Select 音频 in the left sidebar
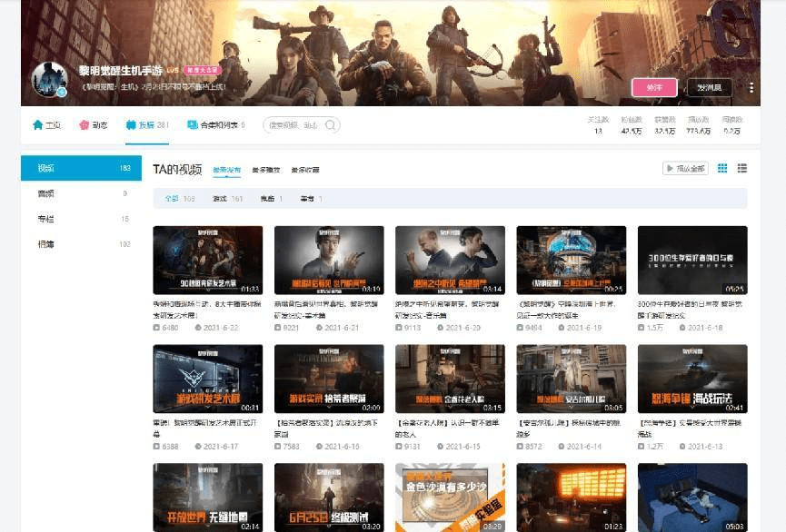This screenshot has width=786, height=532. click(x=81, y=193)
